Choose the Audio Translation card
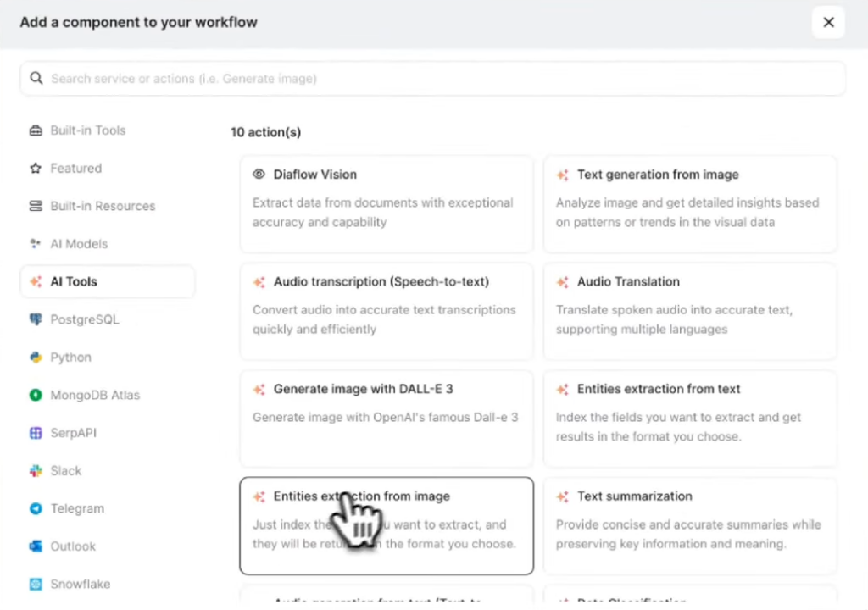868x610 pixels. [690, 312]
